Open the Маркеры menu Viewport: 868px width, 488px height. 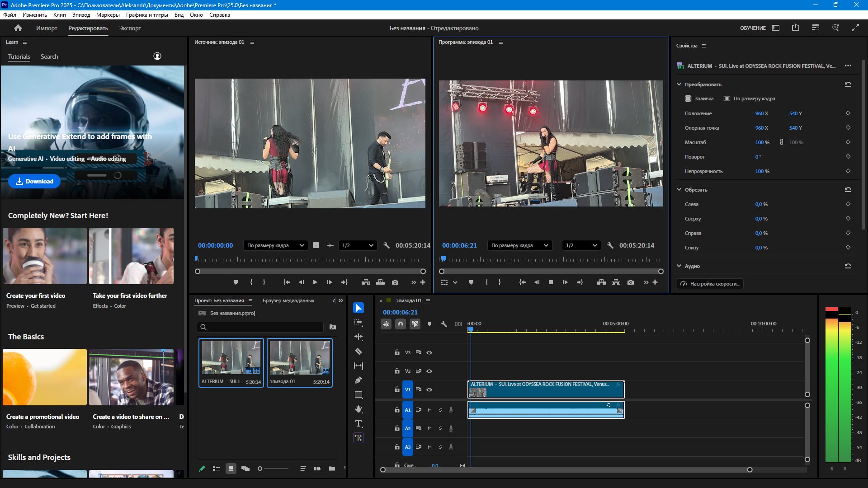108,15
